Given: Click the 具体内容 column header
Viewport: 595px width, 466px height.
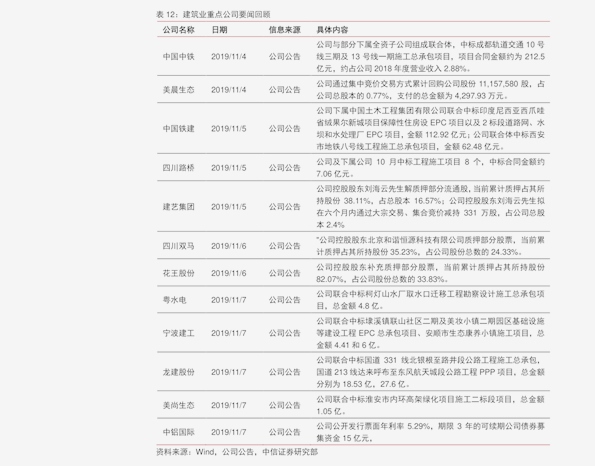Looking at the screenshot, I should point(332,30).
